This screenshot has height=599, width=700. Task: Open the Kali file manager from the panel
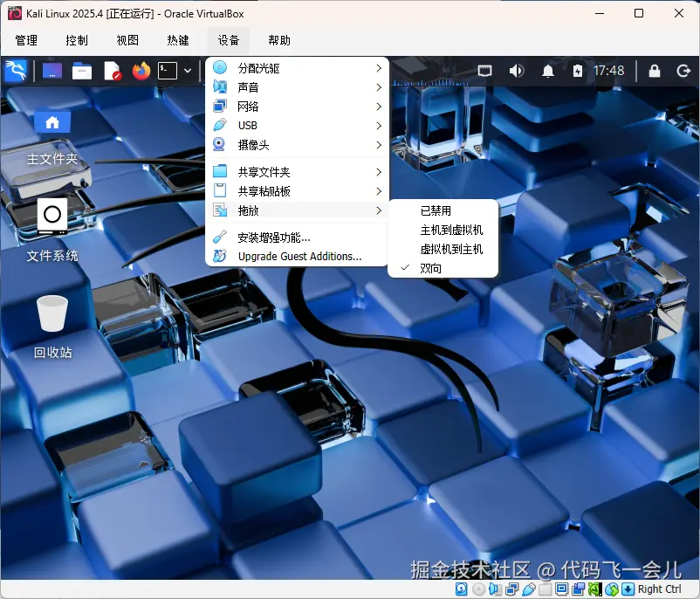[82, 71]
